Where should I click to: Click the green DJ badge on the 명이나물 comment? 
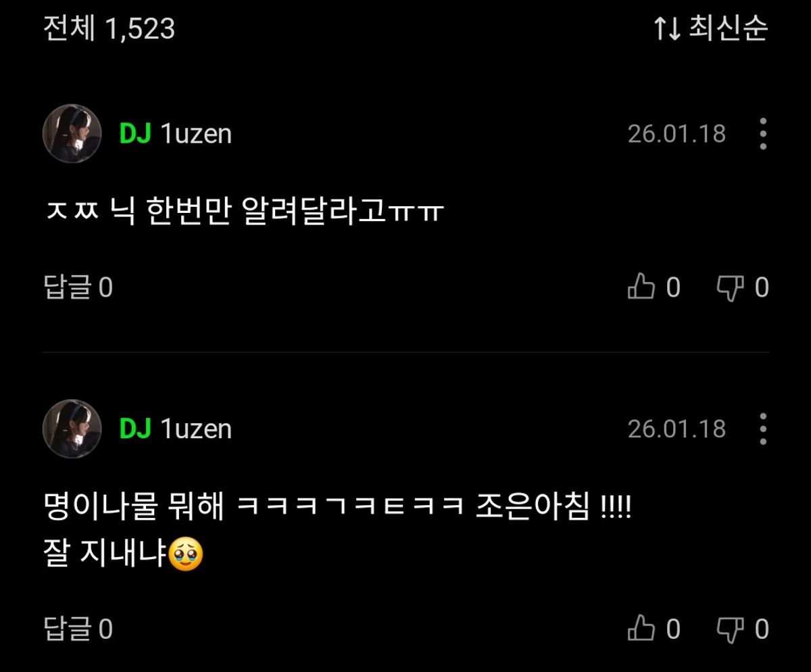pyautogui.click(x=135, y=429)
